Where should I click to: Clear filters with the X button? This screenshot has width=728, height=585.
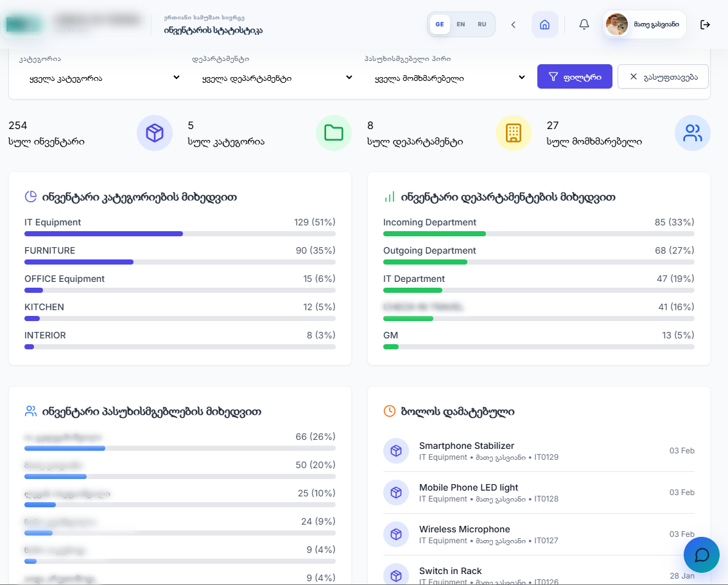(x=663, y=76)
